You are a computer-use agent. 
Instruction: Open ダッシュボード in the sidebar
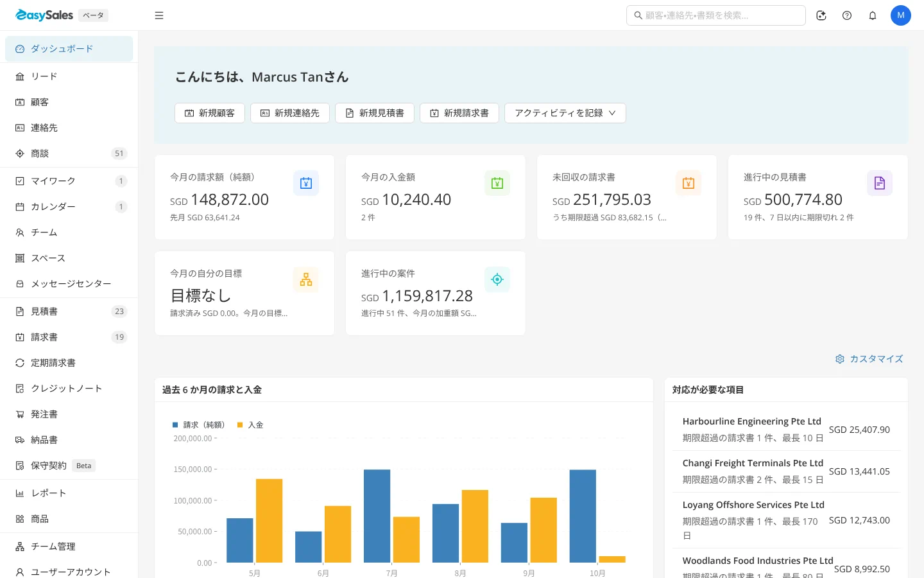(x=69, y=49)
